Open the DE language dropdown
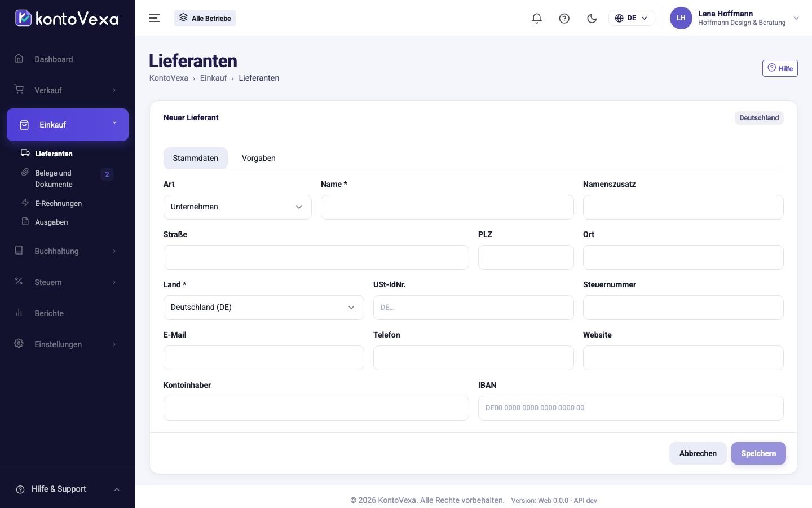The width and height of the screenshot is (812, 508). tap(632, 18)
